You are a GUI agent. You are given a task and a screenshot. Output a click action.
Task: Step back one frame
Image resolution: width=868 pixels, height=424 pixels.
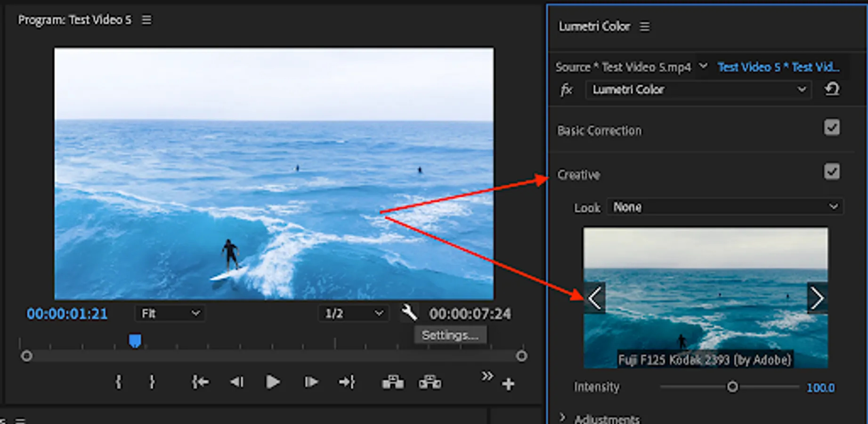[236, 382]
